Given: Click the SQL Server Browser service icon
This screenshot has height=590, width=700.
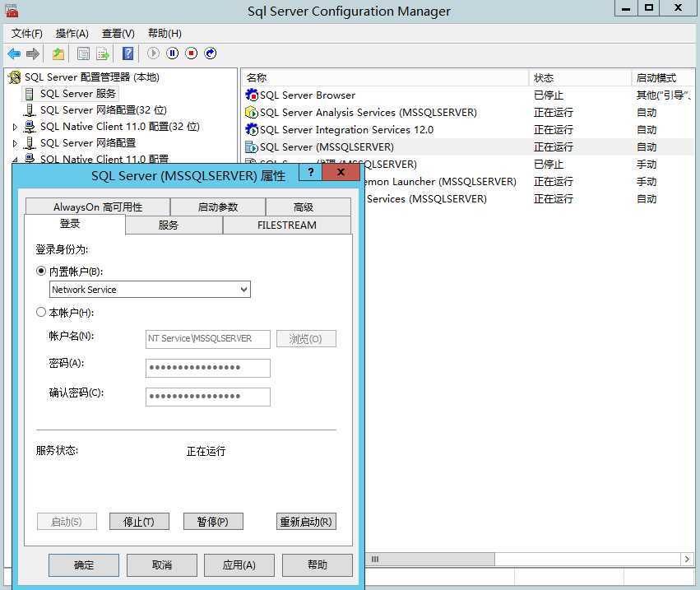Looking at the screenshot, I should click(x=252, y=95).
